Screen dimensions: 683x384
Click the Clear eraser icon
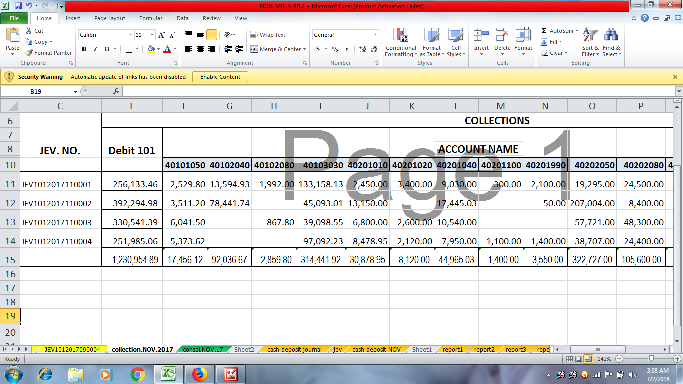544,53
